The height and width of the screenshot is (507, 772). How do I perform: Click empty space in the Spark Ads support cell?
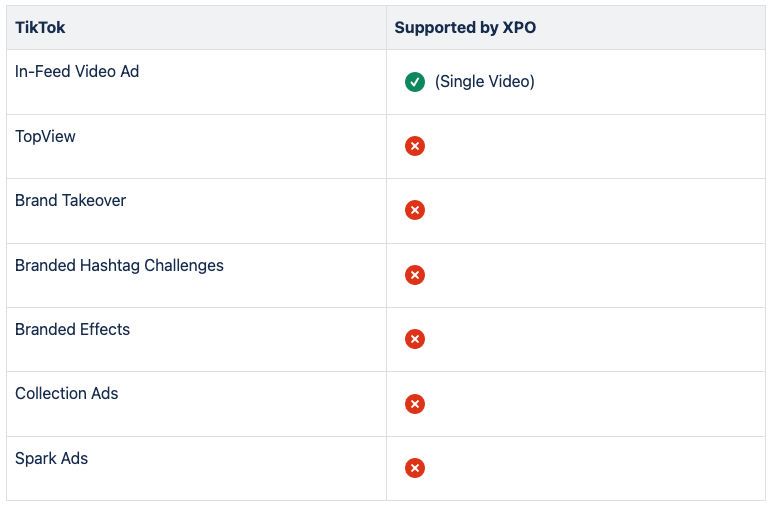[600, 468]
